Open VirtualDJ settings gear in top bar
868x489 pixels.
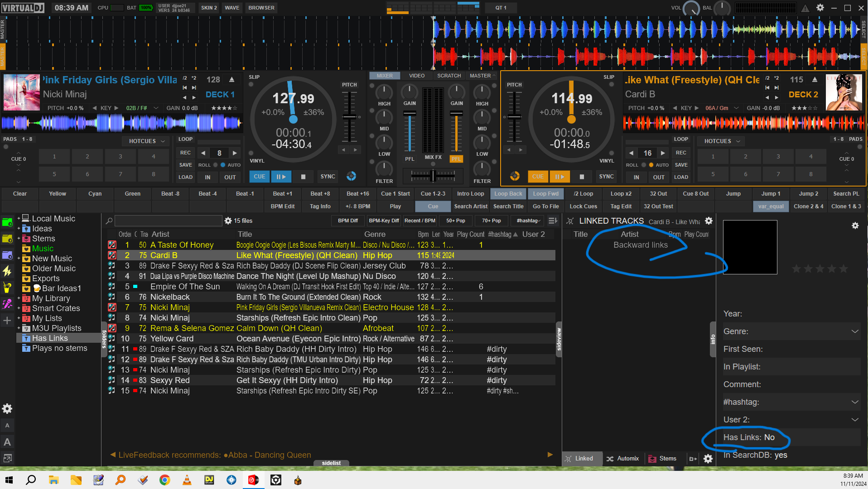click(x=820, y=8)
